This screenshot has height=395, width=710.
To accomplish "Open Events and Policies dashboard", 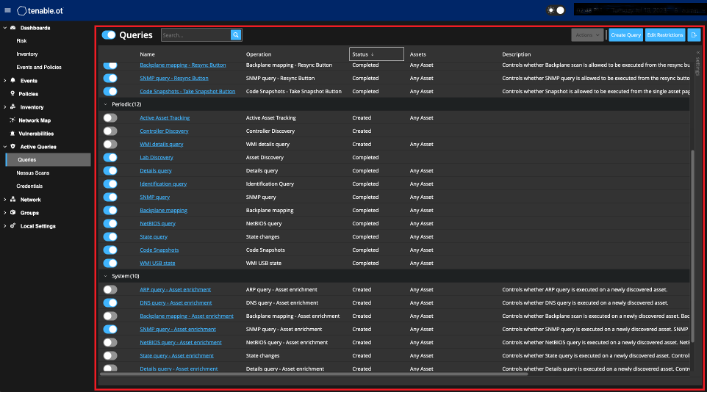I will pos(39,67).
